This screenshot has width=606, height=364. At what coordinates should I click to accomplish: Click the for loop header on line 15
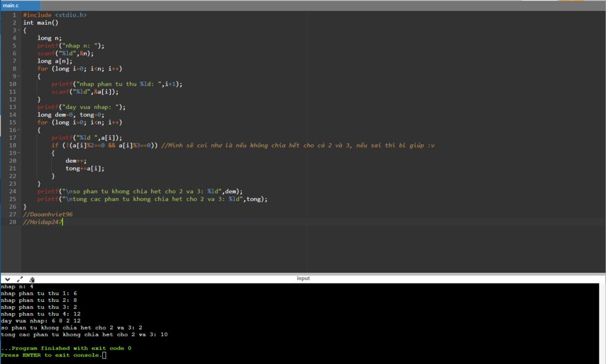coord(80,123)
